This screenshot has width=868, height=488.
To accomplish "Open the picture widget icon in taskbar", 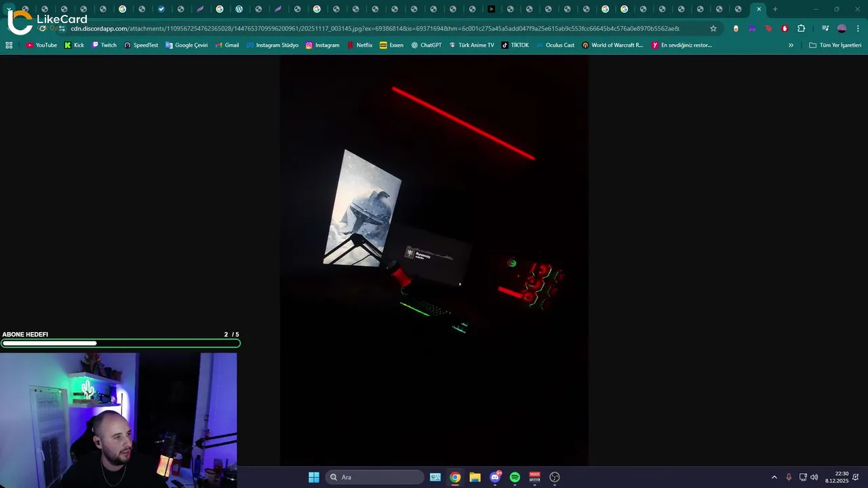I will [435, 477].
